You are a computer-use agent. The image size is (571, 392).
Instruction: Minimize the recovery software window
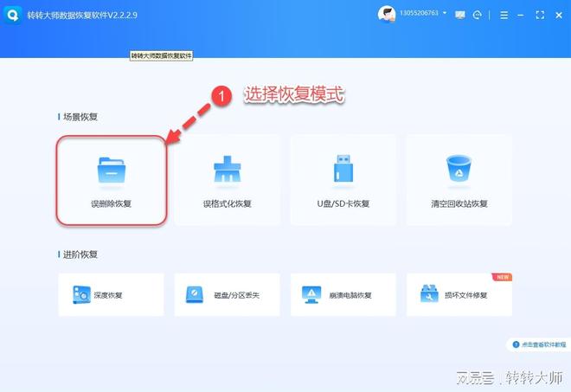click(521, 15)
